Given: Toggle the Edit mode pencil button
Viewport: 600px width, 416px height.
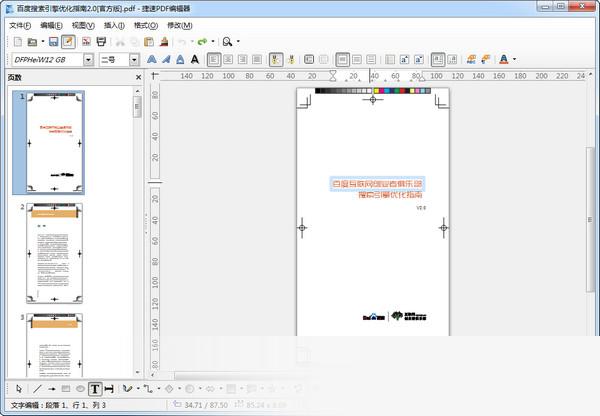Looking at the screenshot, I should click(68, 42).
